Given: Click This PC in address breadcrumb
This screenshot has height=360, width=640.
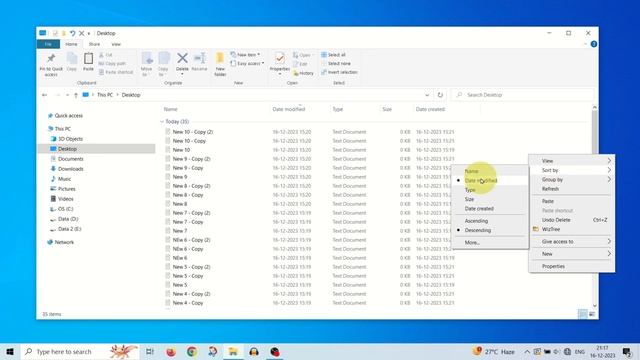Looking at the screenshot, I should pyautogui.click(x=105, y=95).
